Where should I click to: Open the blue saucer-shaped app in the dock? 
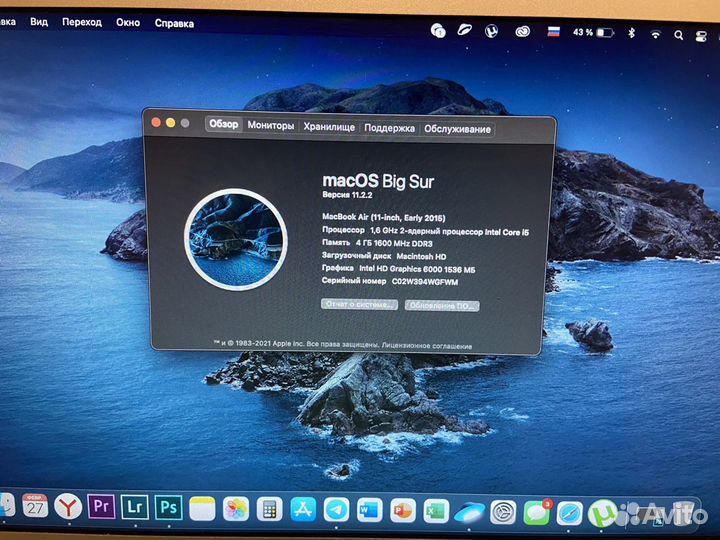pos(469,512)
